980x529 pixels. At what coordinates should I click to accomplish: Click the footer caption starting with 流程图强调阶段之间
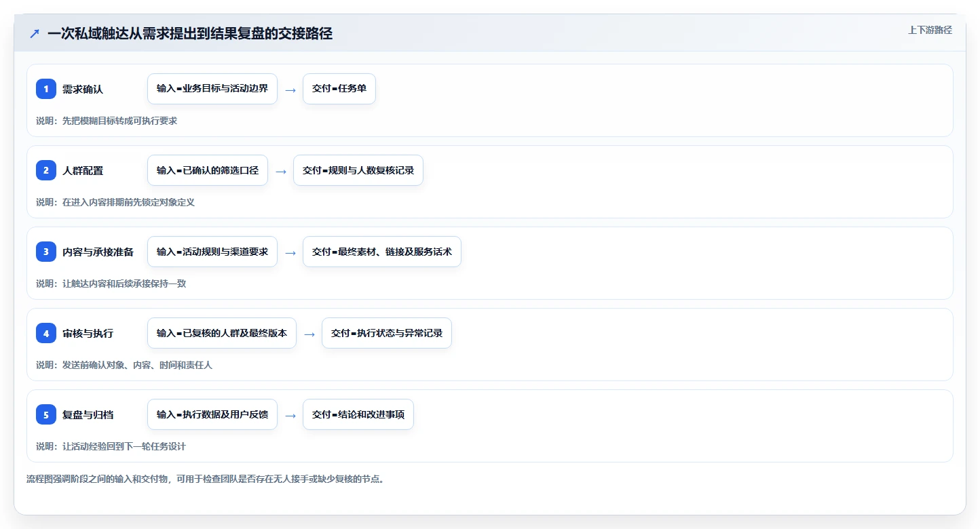coord(206,479)
